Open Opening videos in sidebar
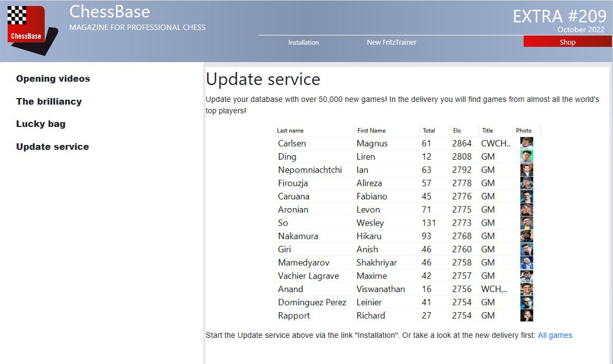The image size is (613, 364). (53, 78)
